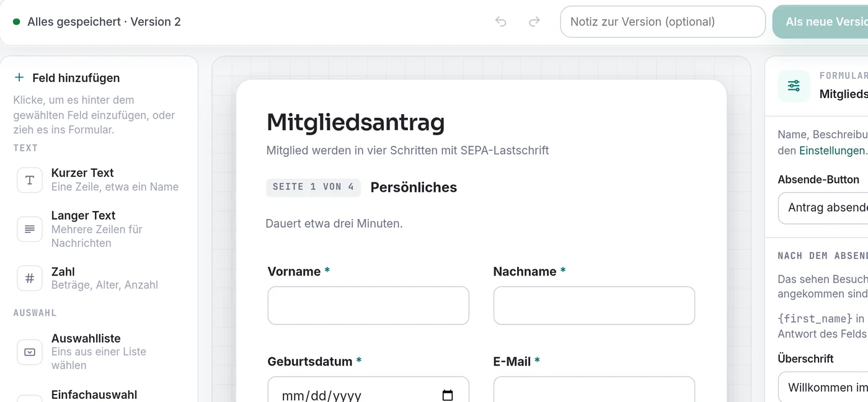Click the Nachname field label
The width and height of the screenshot is (868, 402).
[525, 271]
